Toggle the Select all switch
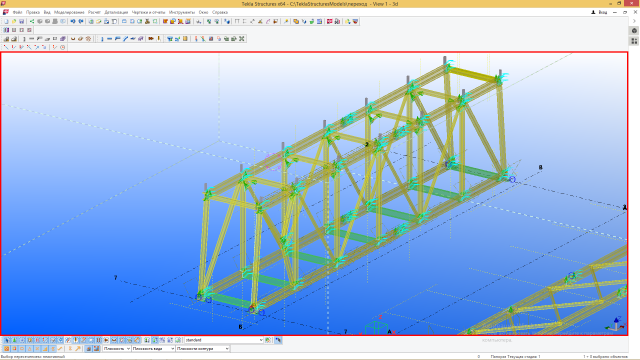This screenshot has height=360, width=640. [x=7, y=340]
